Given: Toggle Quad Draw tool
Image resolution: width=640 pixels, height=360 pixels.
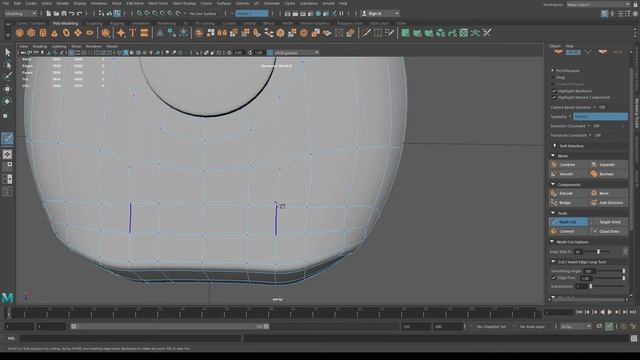Looking at the screenshot, I should pyautogui.click(x=608, y=231).
